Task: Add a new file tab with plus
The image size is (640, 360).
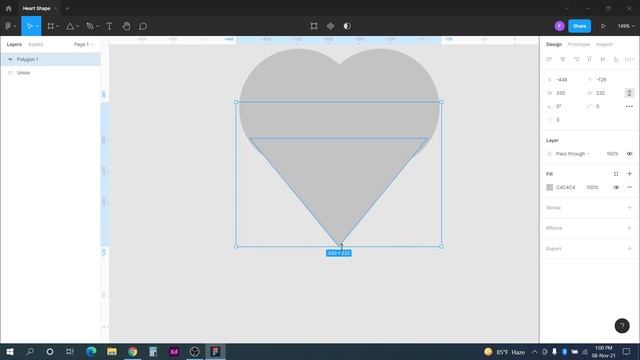Action: tap(67, 8)
